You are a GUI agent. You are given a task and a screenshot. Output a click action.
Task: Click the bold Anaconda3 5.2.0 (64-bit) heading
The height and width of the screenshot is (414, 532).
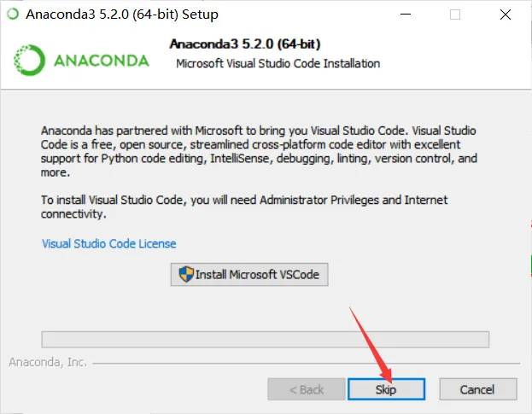click(x=245, y=44)
